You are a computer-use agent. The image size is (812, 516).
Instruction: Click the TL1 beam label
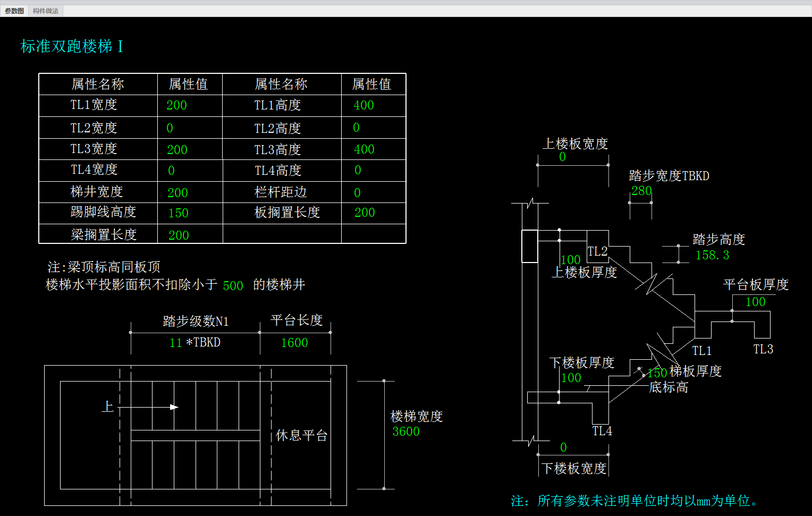click(701, 351)
